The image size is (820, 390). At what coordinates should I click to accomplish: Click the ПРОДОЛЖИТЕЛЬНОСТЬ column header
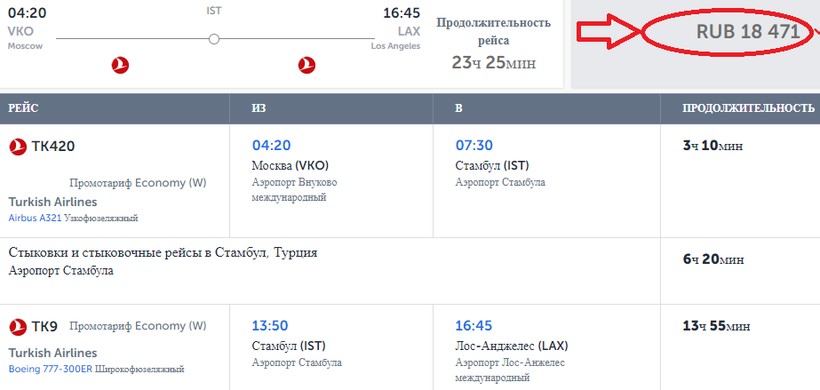point(748,108)
